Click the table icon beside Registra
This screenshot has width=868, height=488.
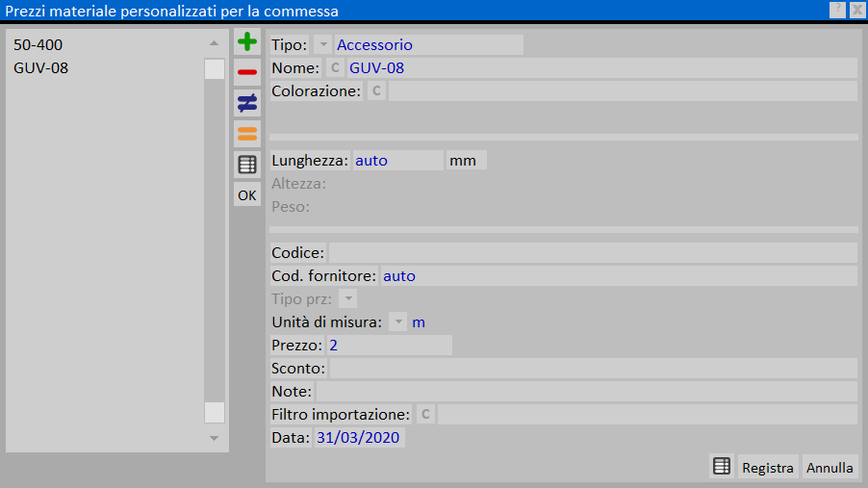[x=721, y=467]
